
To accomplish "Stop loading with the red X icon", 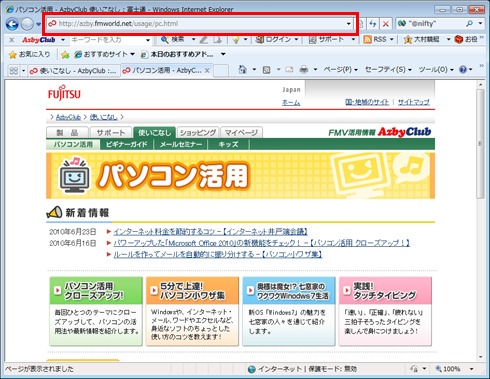I will pyautogui.click(x=386, y=24).
